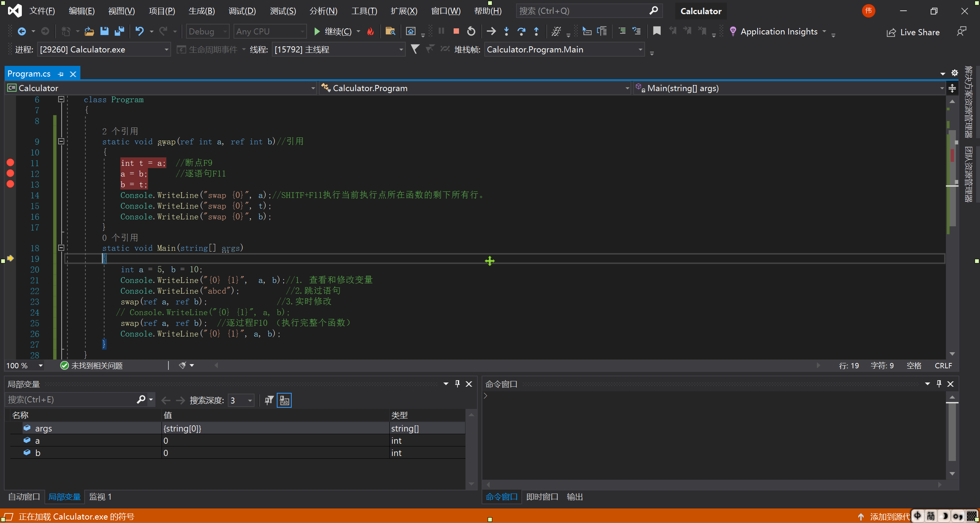Click the Live Share button

click(913, 32)
